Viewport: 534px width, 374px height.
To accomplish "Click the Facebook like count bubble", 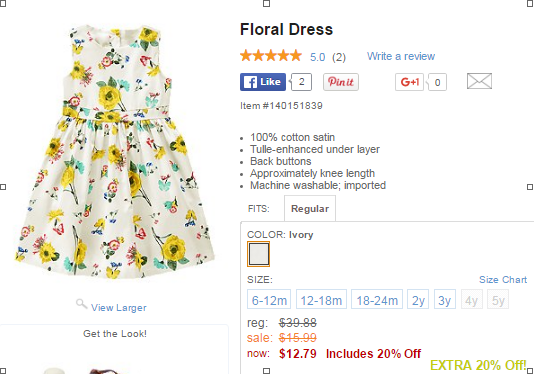I will (301, 82).
